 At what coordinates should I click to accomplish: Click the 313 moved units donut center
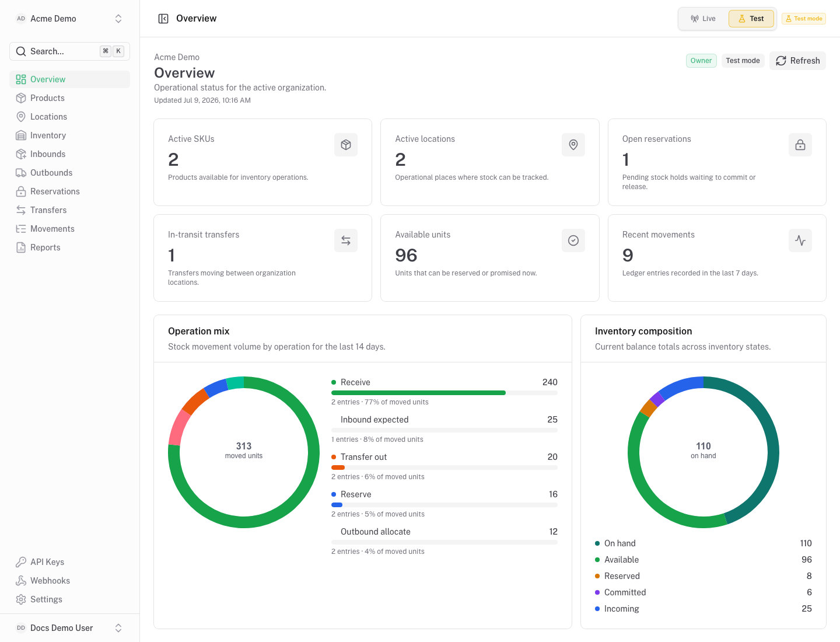(244, 450)
